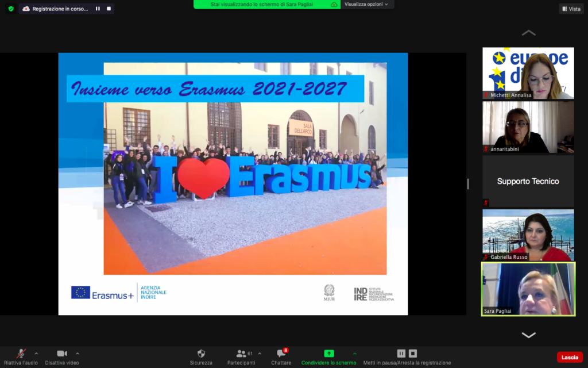This screenshot has height=368, width=588.
Task: Expand video options arrow
Action: coord(78,354)
